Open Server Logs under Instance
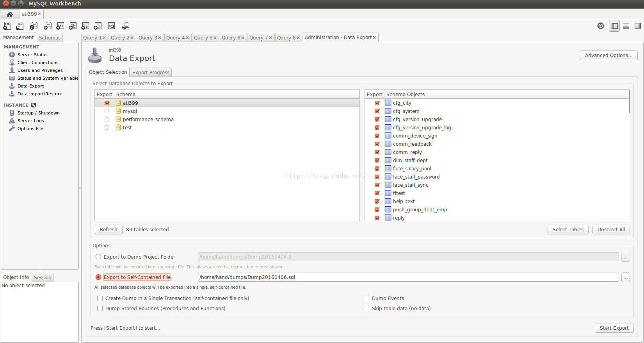Viewport: 644px width, 343px height. pos(30,121)
